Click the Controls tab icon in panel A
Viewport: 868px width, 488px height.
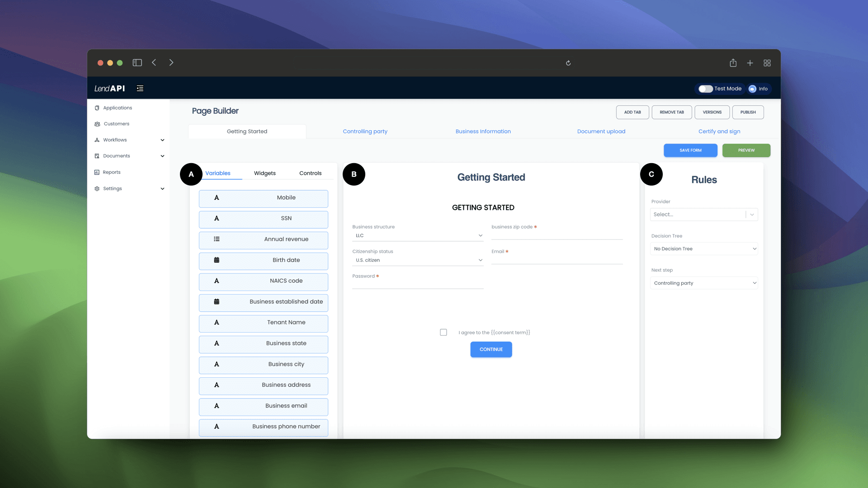click(309, 173)
